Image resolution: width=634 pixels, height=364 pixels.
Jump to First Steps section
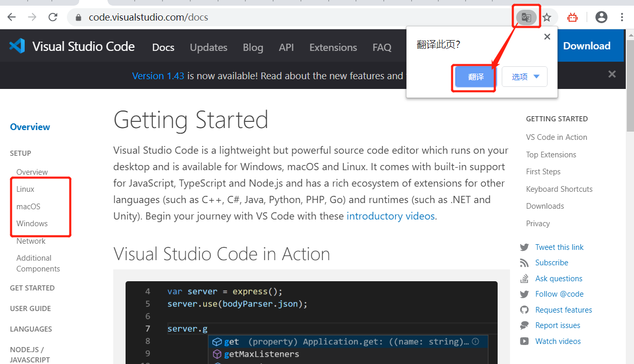click(x=543, y=172)
